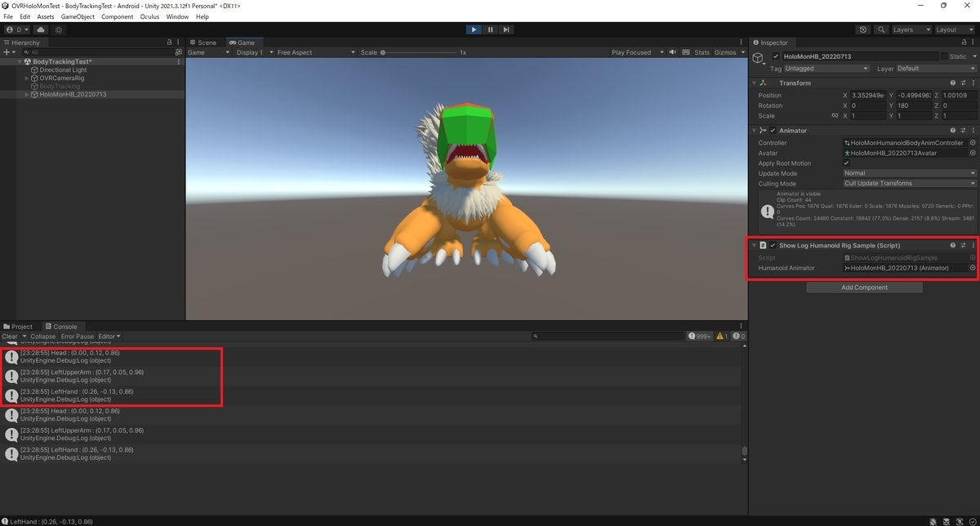Click the Hierarchy lock icon

(x=169, y=42)
